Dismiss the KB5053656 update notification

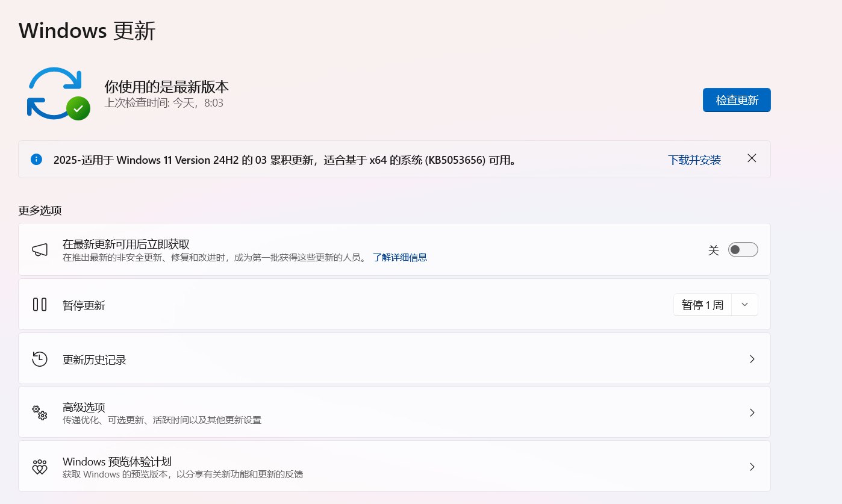pyautogui.click(x=752, y=158)
